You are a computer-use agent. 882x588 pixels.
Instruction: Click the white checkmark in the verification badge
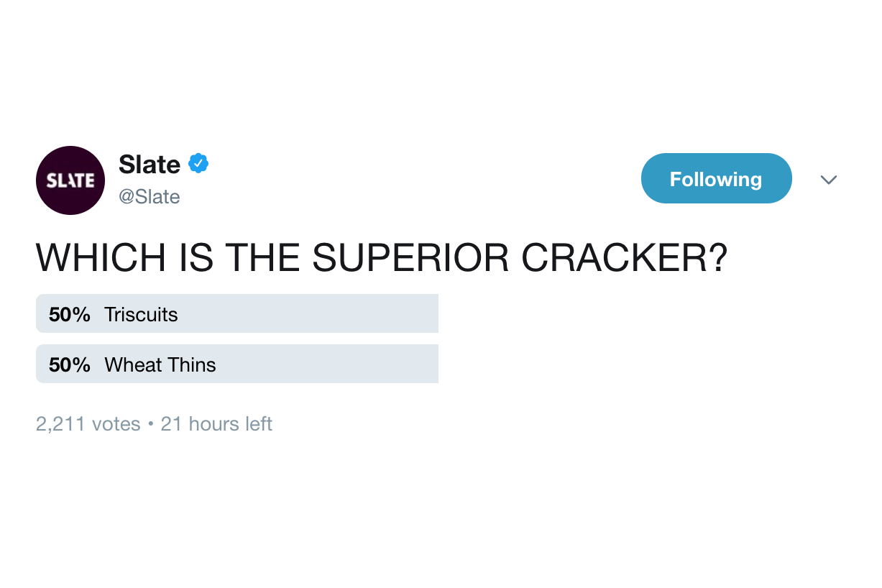[196, 163]
